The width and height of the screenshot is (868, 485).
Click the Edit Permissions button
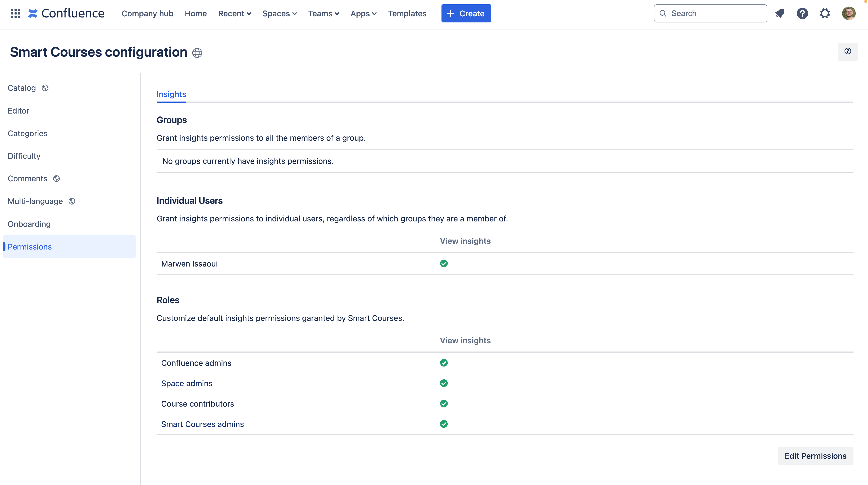pyautogui.click(x=815, y=456)
